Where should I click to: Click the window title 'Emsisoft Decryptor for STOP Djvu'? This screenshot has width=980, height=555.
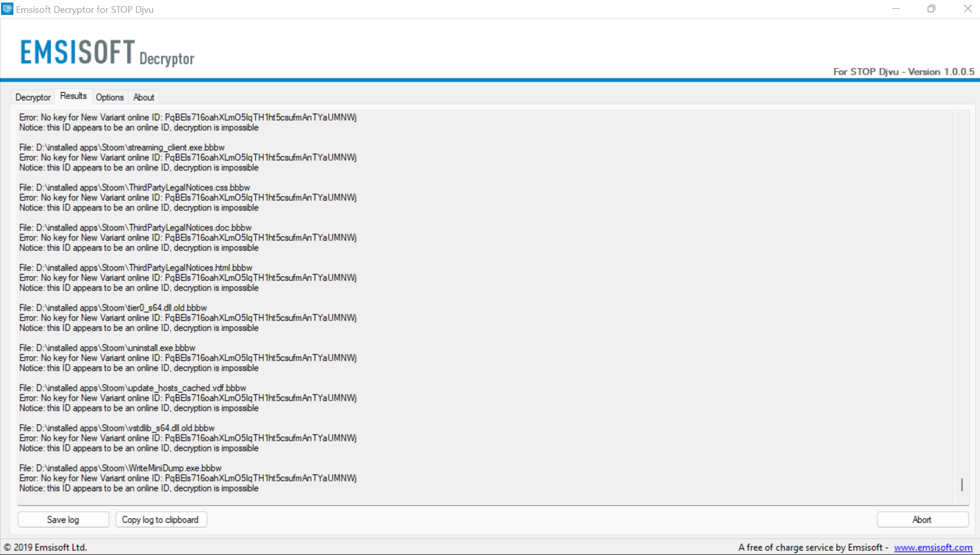tap(85, 9)
